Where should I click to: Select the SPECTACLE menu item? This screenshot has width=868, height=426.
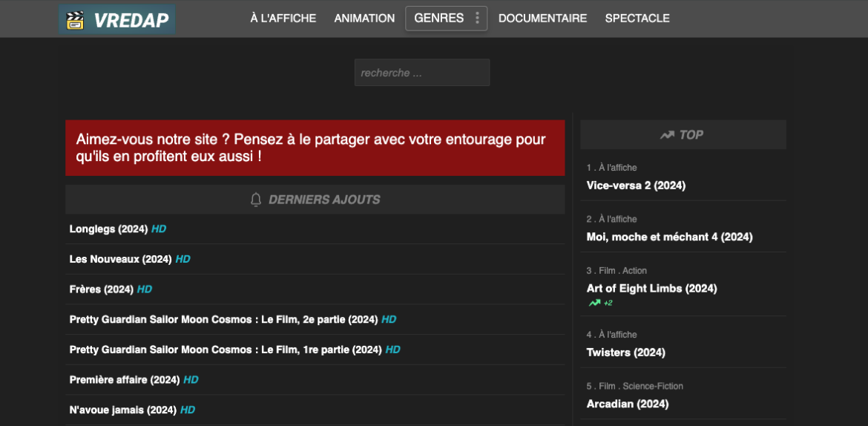coord(637,19)
